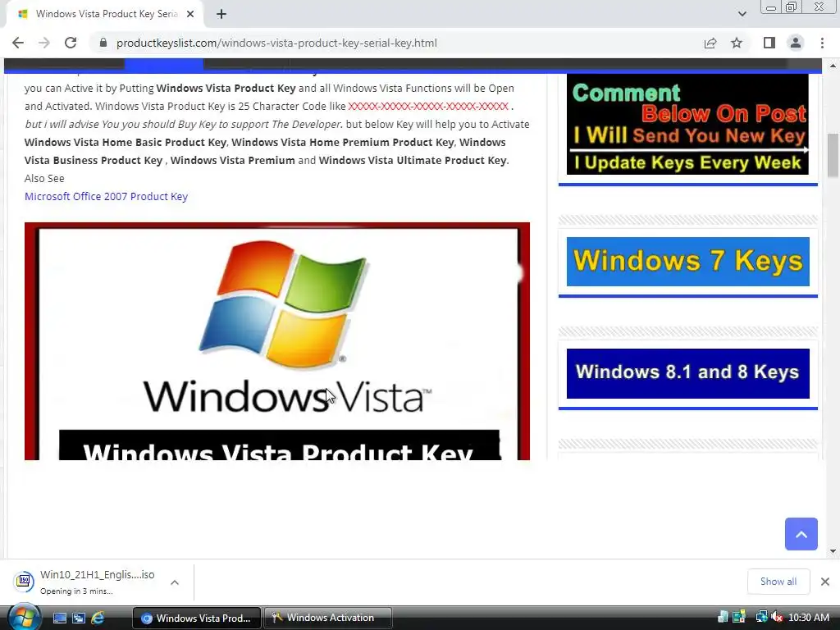Viewport: 840px width, 630px height.
Task: Launch Internet Explorer from quick launch
Action: coord(98,618)
